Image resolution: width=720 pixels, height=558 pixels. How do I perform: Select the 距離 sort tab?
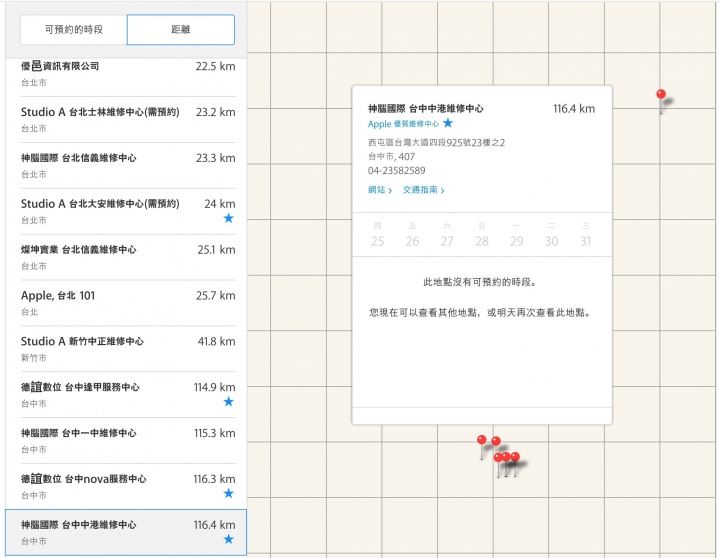pyautogui.click(x=181, y=30)
